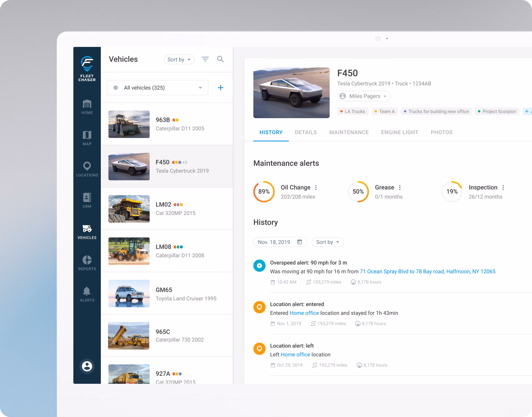The width and height of the screenshot is (532, 417).
Task: Click the +3 tag indicator on F450
Action: click(x=185, y=162)
